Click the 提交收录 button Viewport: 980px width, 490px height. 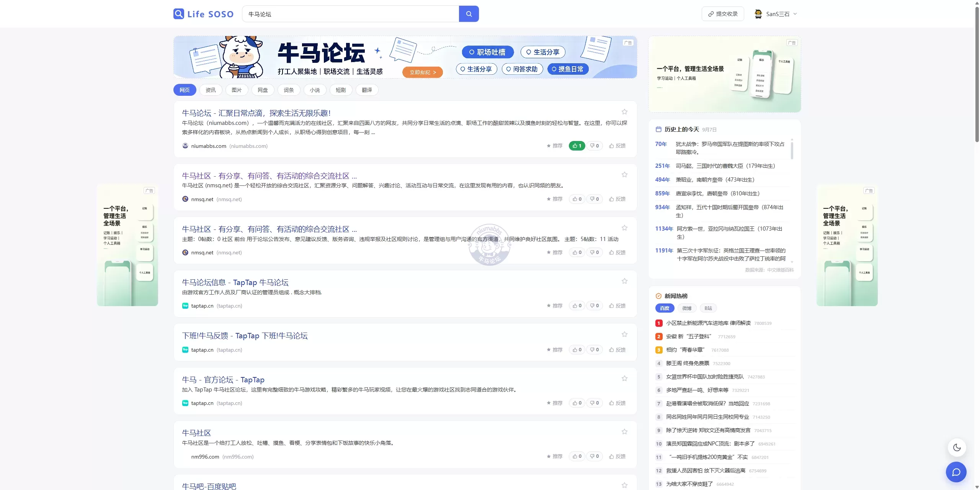coord(722,14)
